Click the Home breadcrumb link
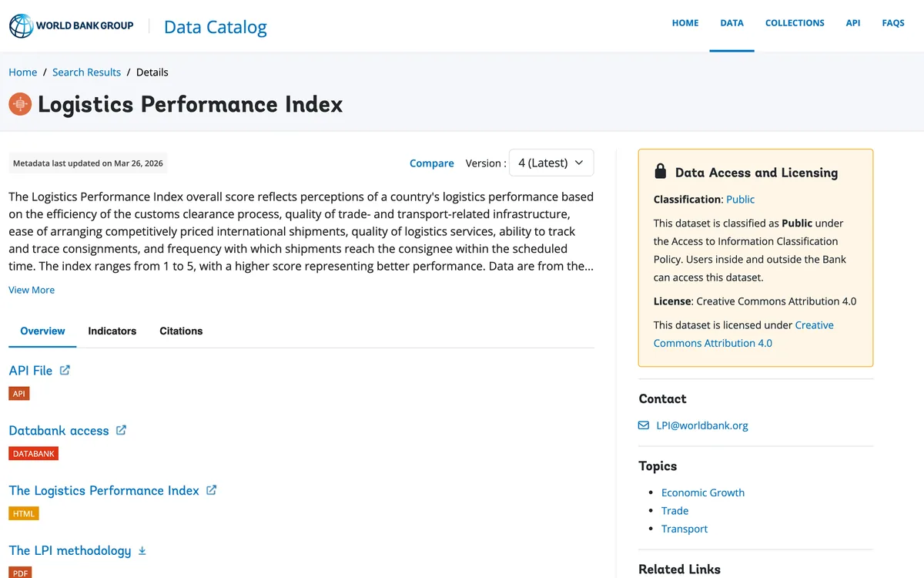 coord(23,72)
